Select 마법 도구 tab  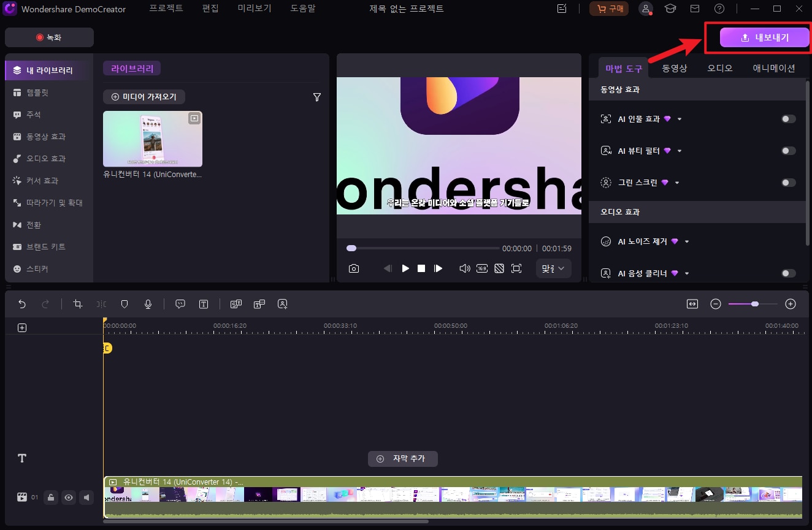click(624, 68)
